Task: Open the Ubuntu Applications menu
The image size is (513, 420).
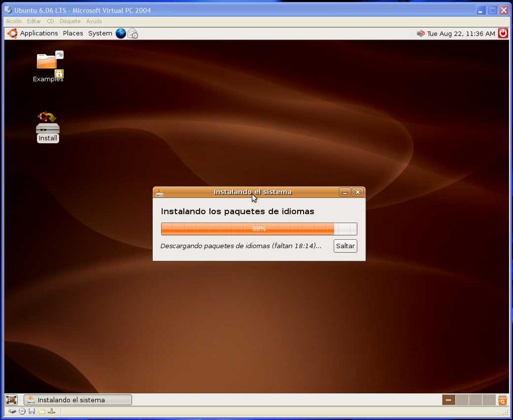Action: [x=39, y=34]
